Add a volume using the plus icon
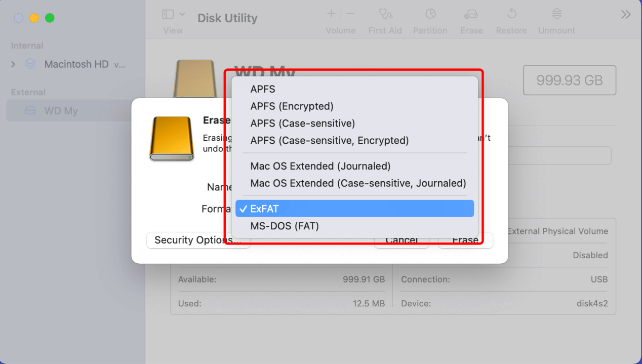Viewport: 642px width, 364px height. (331, 13)
